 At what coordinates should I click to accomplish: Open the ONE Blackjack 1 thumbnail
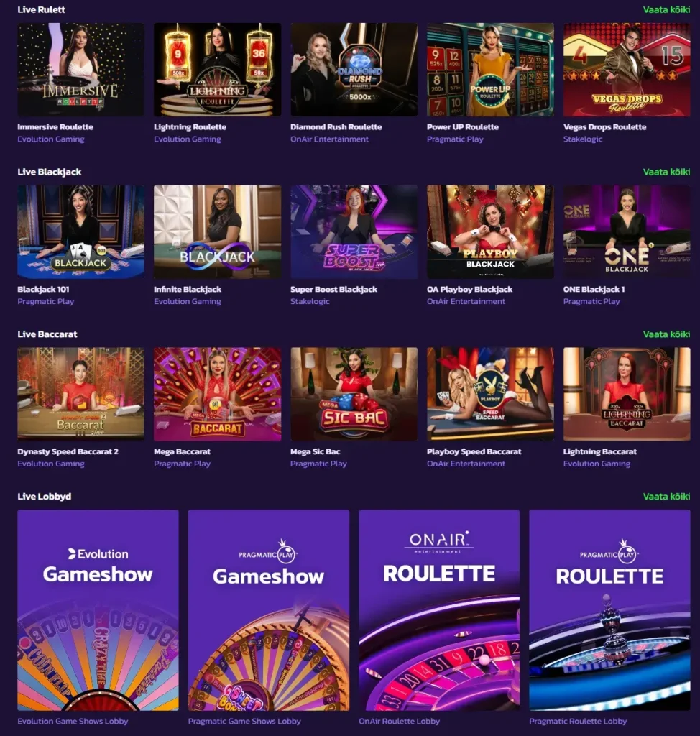tap(627, 232)
